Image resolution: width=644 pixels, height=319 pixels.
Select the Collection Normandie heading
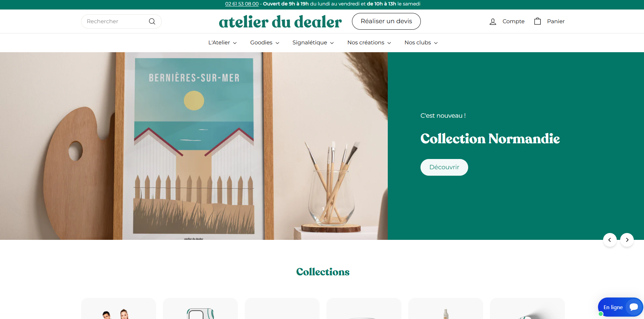(x=490, y=139)
